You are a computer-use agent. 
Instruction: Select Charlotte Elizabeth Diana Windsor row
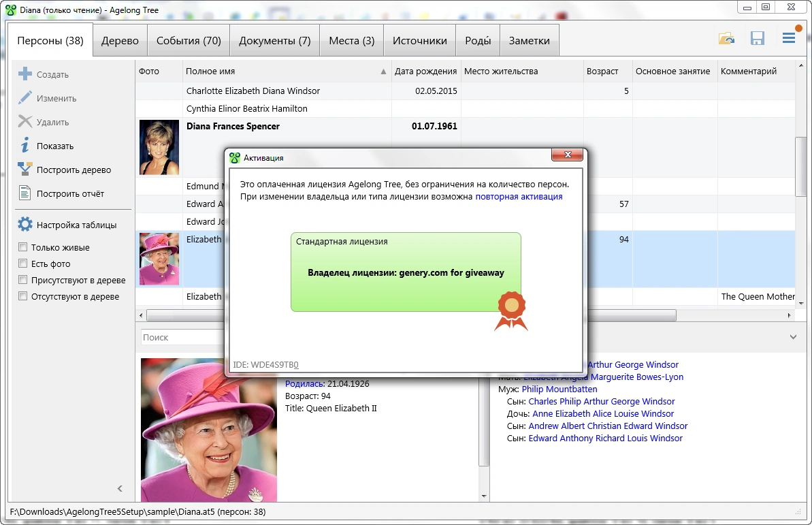[465, 91]
